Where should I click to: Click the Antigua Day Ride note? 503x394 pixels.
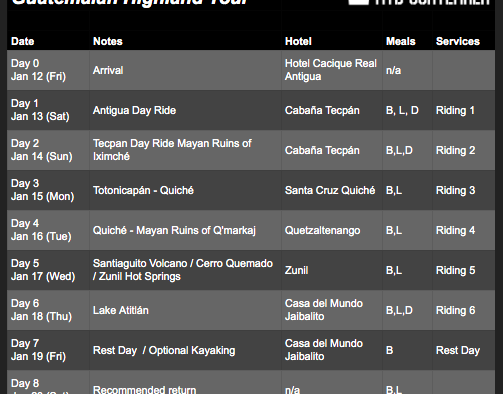pyautogui.click(x=134, y=110)
